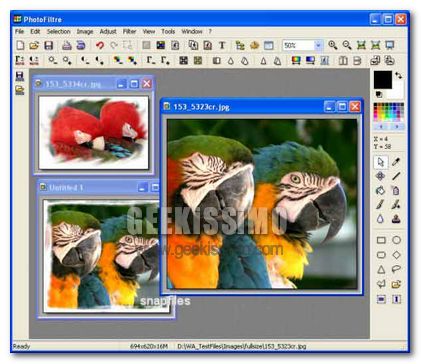Viewport: 421px width, 364px height.
Task: Click the Brightness plus icon
Action: [x=67, y=60]
